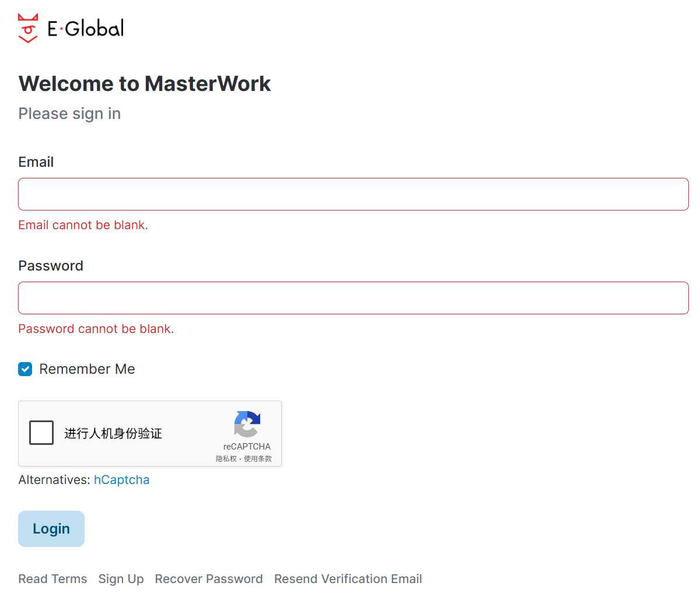
Task: Click the Password field label
Action: [51, 266]
